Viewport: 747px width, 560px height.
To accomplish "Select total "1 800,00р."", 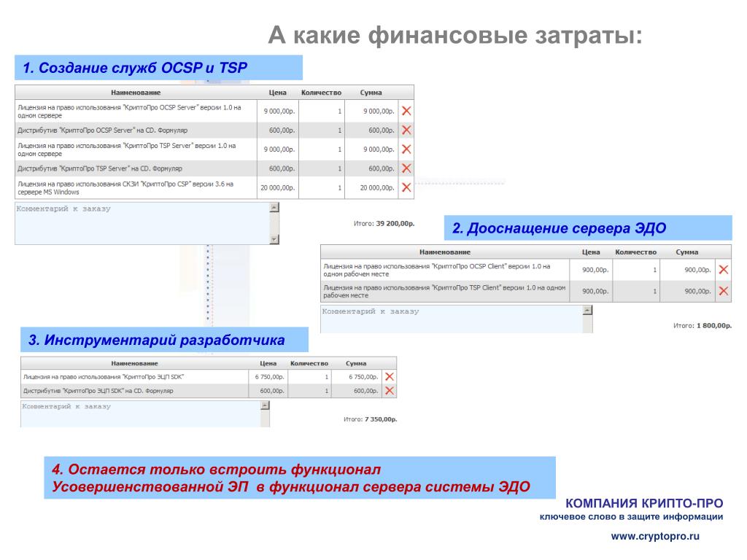I will [713, 326].
